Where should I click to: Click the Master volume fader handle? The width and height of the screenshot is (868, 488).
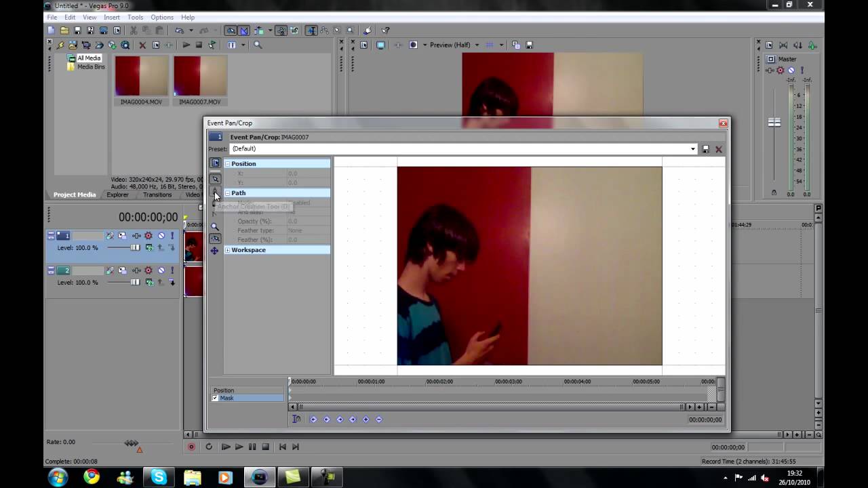point(774,123)
